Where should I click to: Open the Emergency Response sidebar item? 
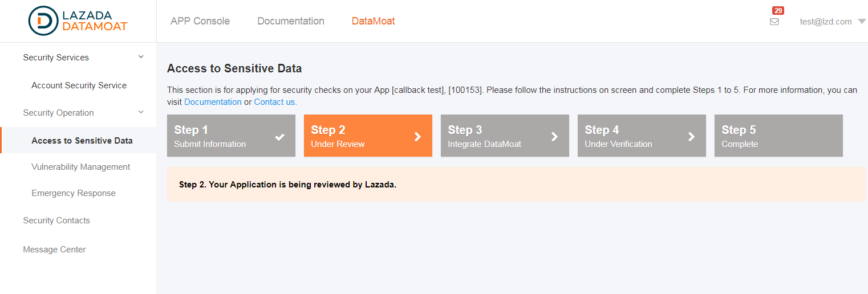point(74,193)
